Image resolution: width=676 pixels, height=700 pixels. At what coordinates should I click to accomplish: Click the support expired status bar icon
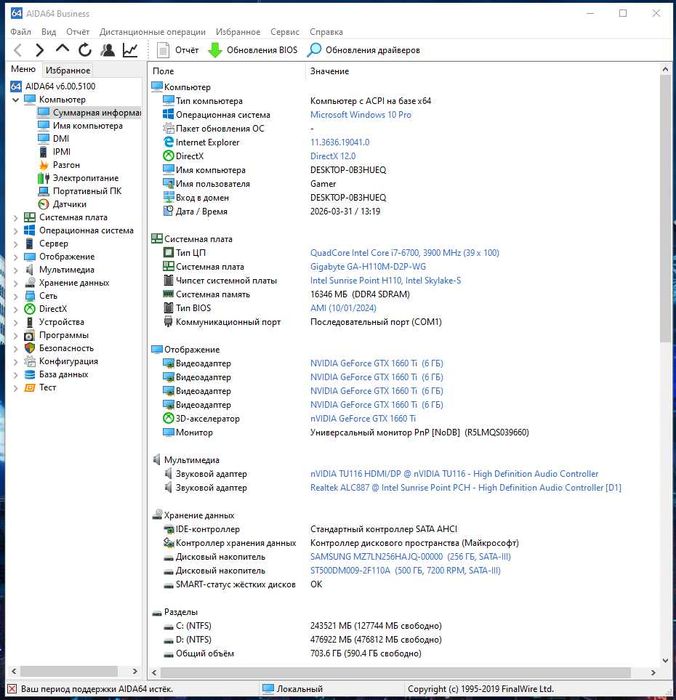click(x=13, y=689)
